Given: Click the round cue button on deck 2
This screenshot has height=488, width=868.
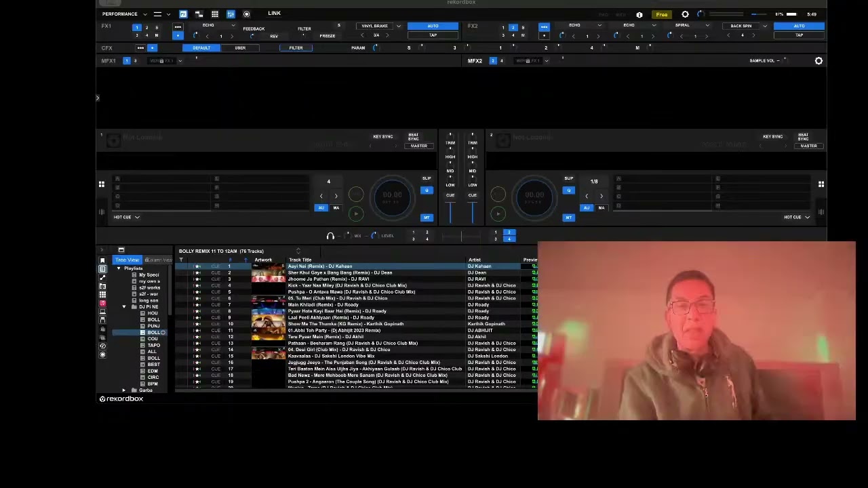Looking at the screenshot, I should coord(498,195).
